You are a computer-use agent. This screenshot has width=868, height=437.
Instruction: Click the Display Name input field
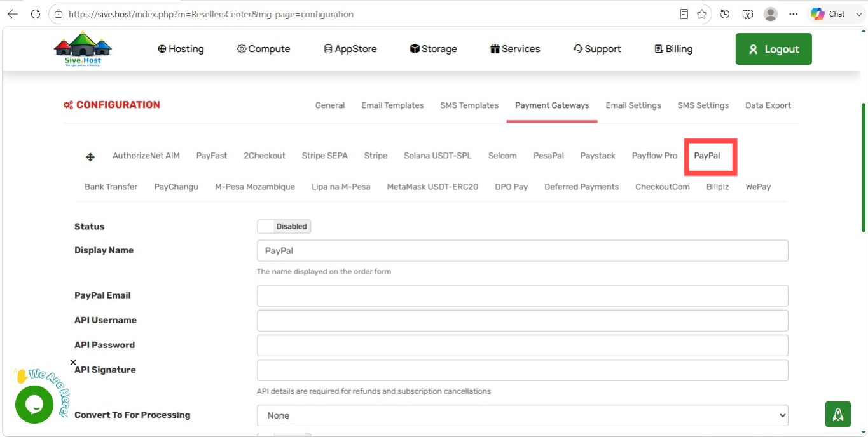[522, 251]
